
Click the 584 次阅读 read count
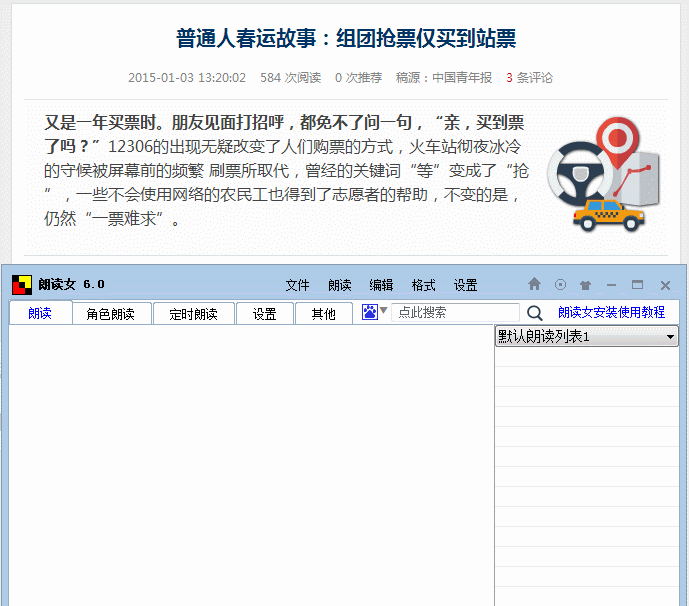point(290,78)
